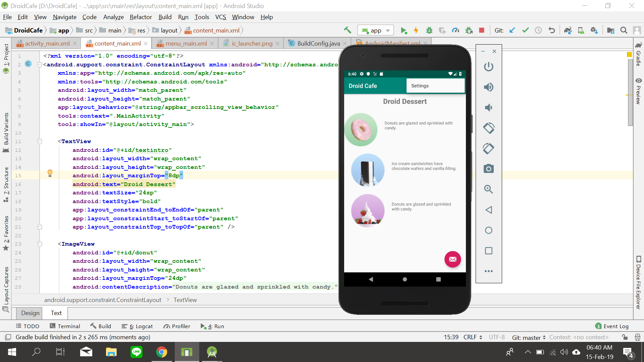
Task: Collapse ConstraintLayout fold marker line 2
Action: 40,65
